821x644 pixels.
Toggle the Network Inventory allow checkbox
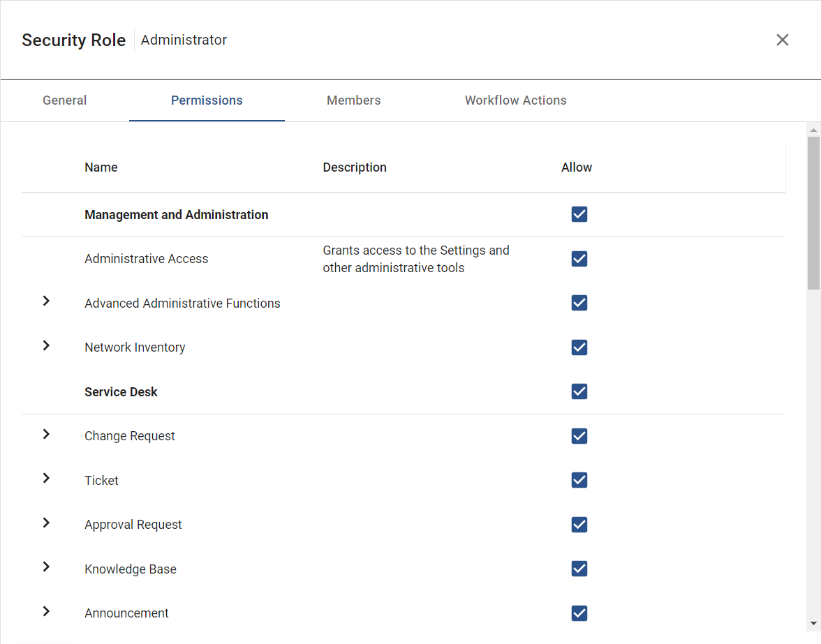click(x=579, y=347)
